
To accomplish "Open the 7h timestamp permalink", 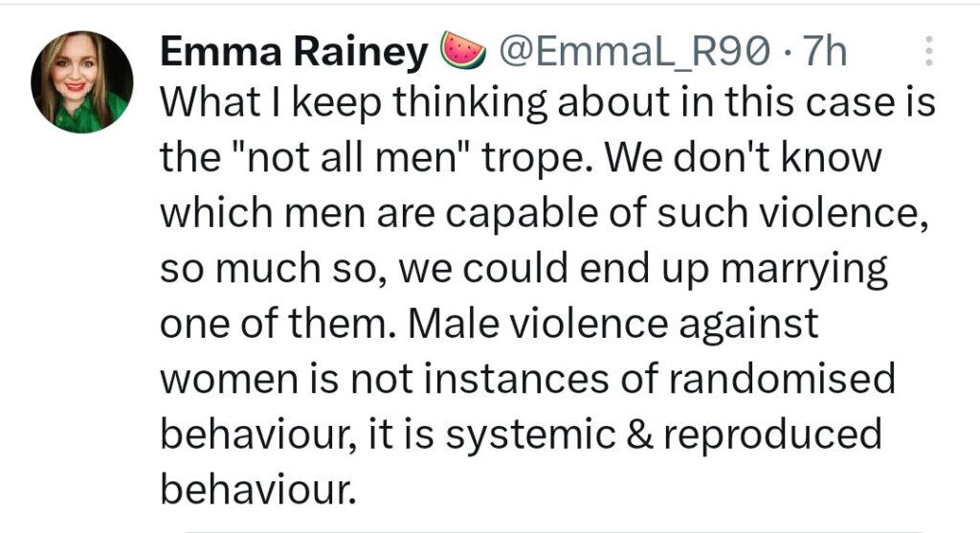I will click(x=824, y=52).
